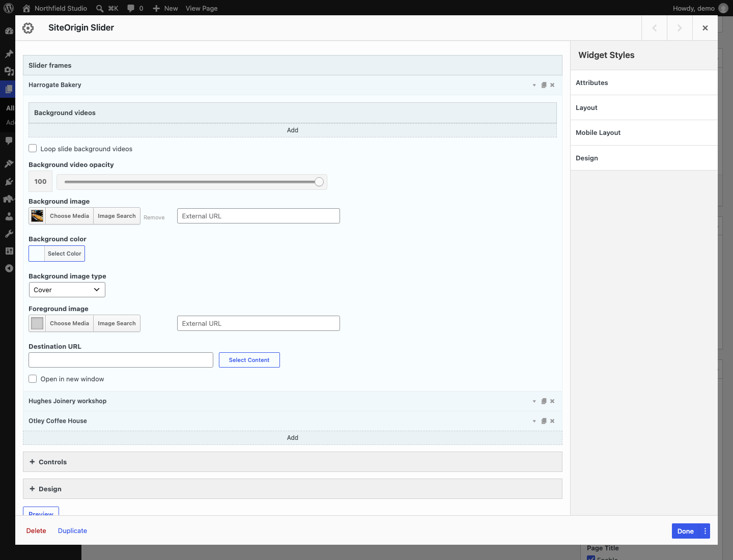
Task: Open the Mobile Layout styles section
Action: 644,133
